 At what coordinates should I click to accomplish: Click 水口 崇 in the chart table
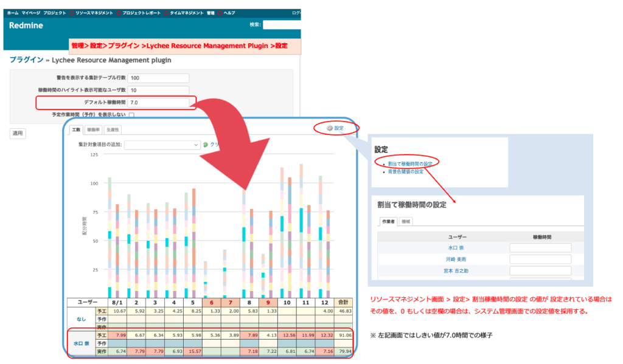[82, 343]
